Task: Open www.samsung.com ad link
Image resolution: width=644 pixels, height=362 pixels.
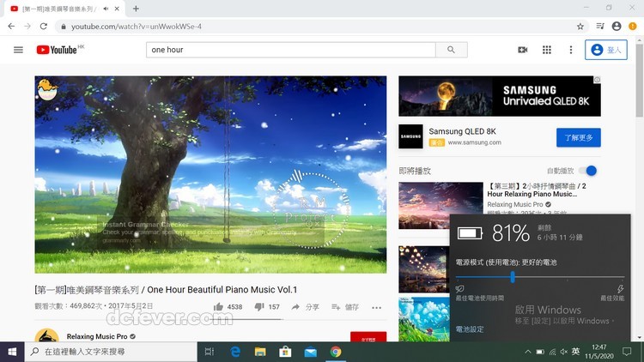Action: [x=474, y=142]
